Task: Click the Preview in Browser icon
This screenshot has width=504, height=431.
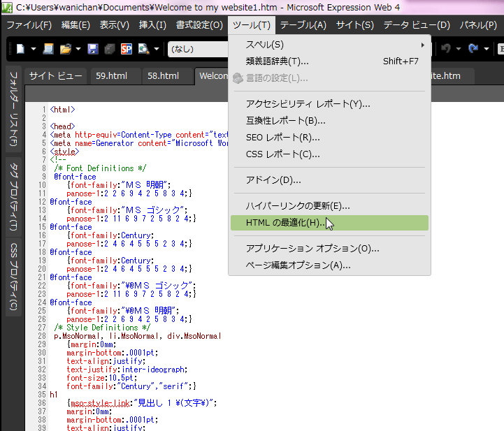Action: tap(143, 49)
